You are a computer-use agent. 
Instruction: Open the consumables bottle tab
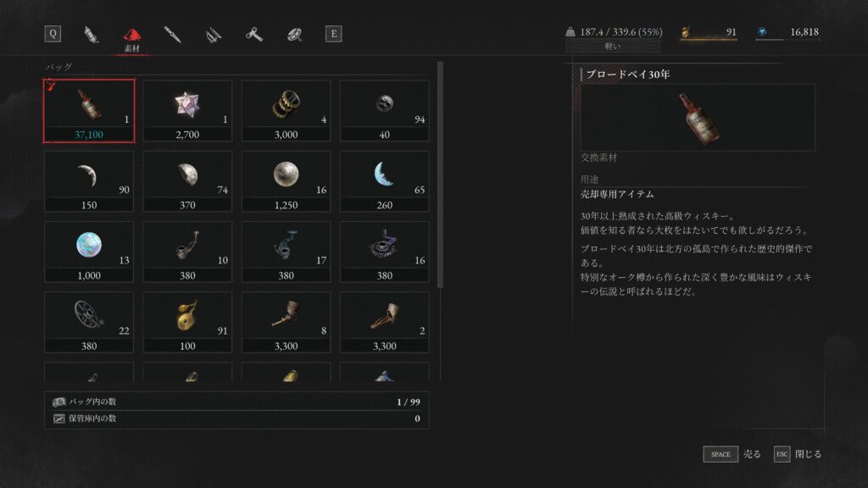click(x=91, y=34)
